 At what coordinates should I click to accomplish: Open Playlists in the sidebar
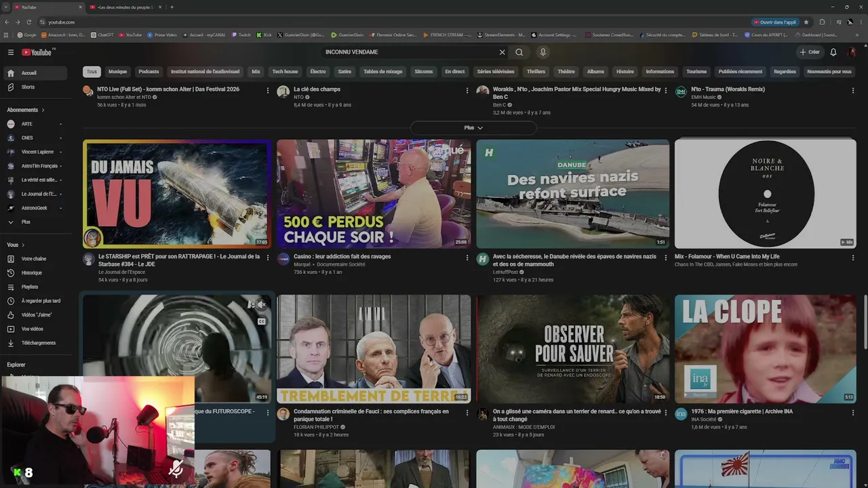pos(35,287)
